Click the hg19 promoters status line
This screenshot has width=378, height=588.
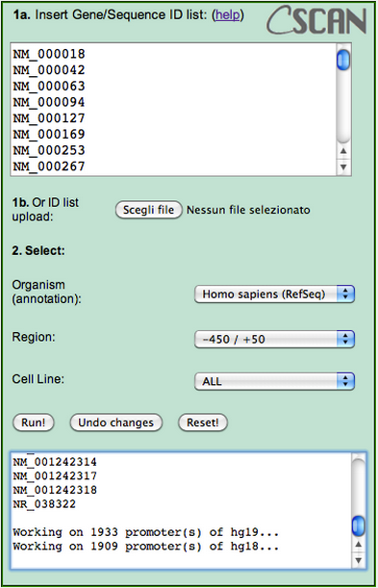point(146,532)
